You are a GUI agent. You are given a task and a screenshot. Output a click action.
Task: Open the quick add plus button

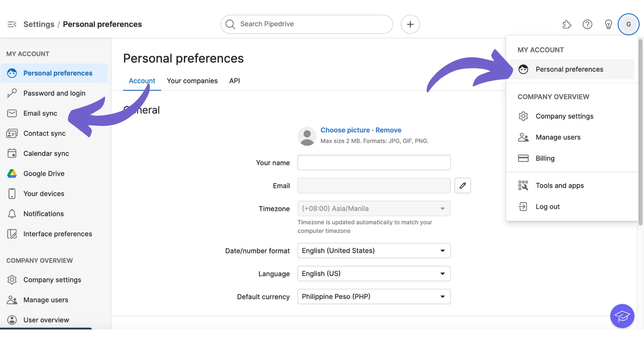410,24
